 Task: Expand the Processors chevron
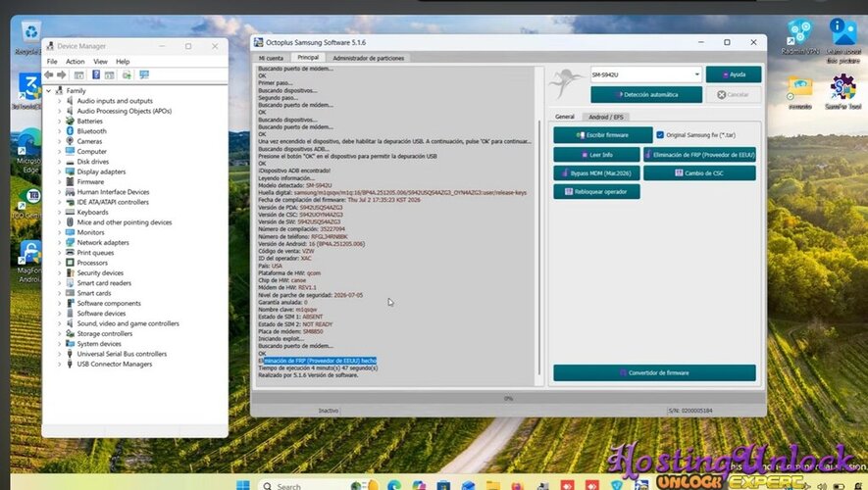59,263
